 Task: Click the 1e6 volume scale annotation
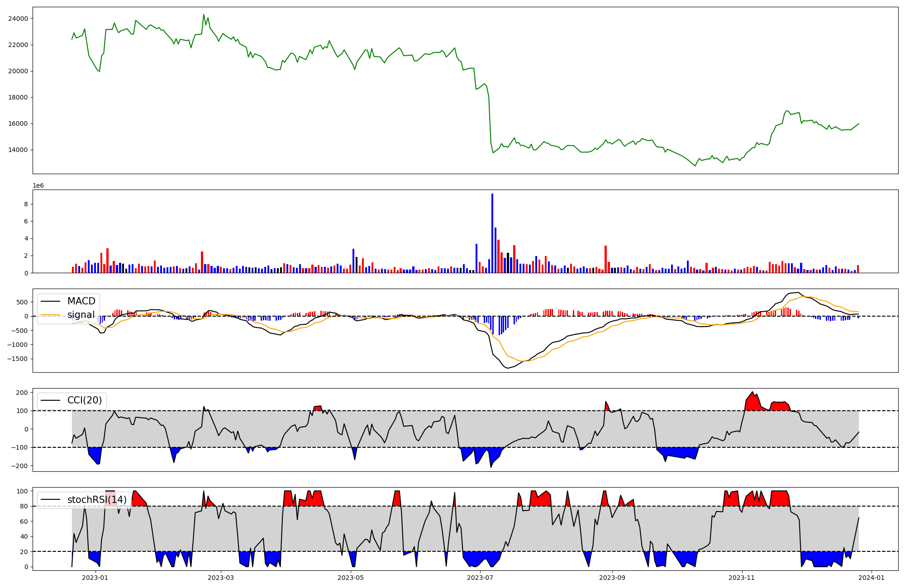38,186
